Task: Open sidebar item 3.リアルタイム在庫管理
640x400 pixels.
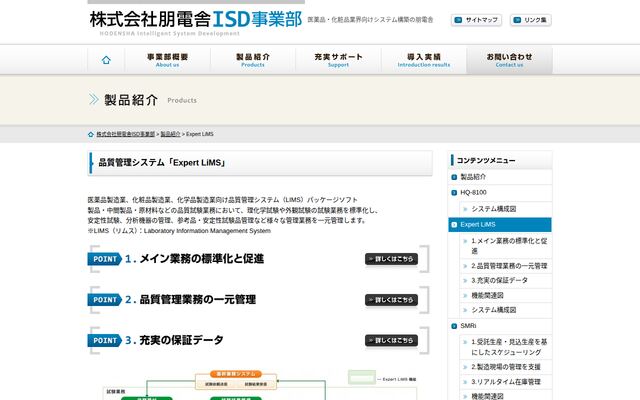Action: tap(506, 382)
